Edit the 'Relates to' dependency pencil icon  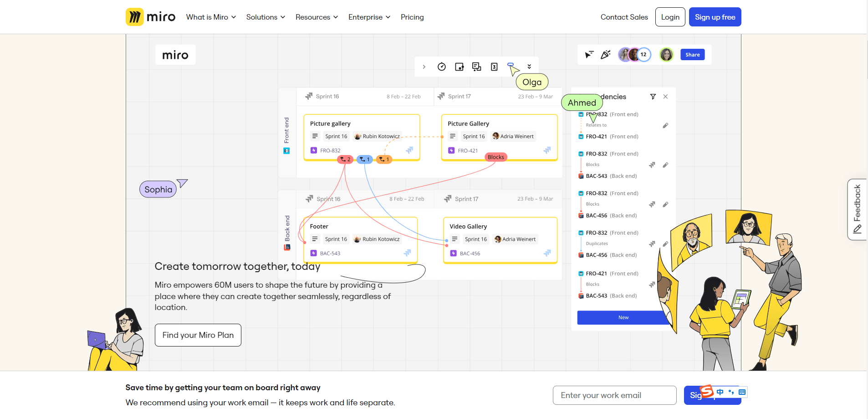coord(665,125)
